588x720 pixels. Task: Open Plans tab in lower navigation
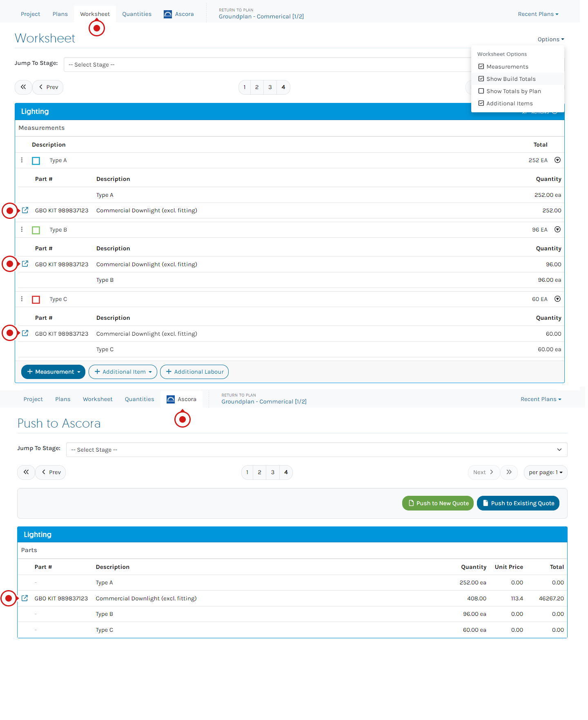point(63,399)
